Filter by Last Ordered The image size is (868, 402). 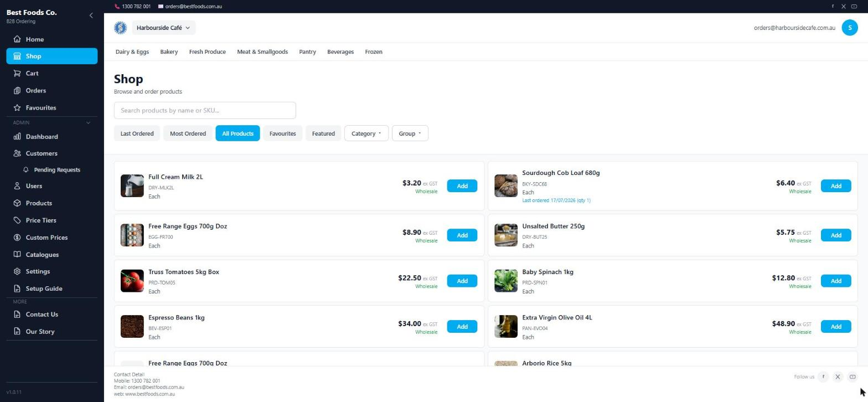(x=137, y=133)
